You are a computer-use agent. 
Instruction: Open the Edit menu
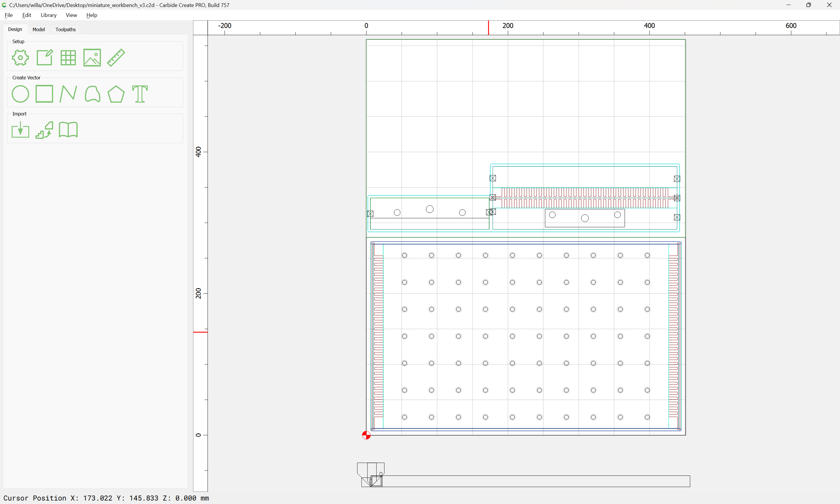(27, 15)
